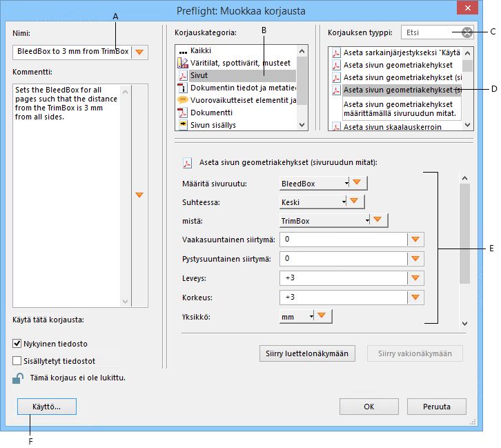This screenshot has height=448, width=501.
Task: Open the orange arrow menu beside Kommentti box
Action: pyautogui.click(x=139, y=195)
